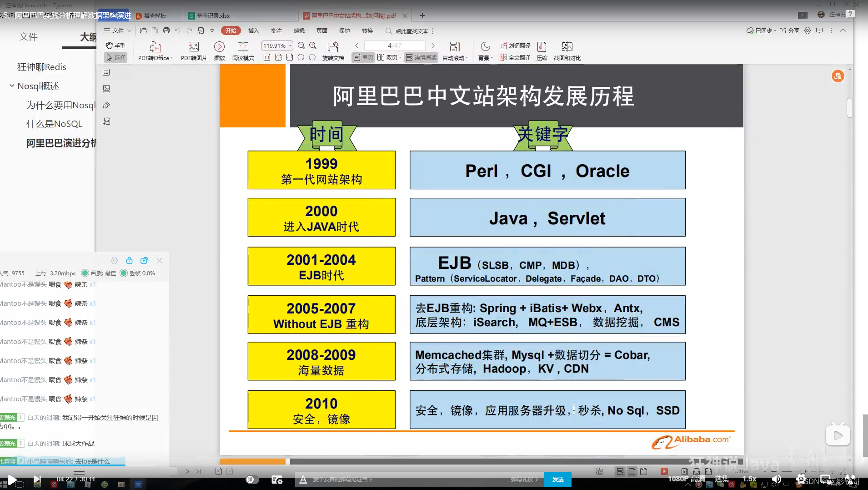Viewport: 868px width, 490px height.
Task: Toggle danmaku (弹) switch in video player
Action: pyautogui.click(x=251, y=480)
